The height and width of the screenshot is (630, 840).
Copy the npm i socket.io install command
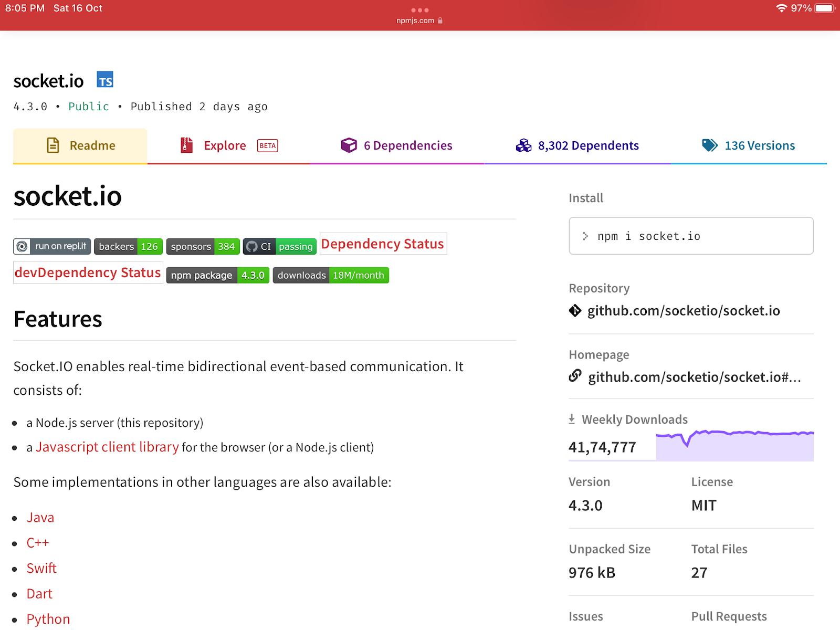(x=691, y=236)
